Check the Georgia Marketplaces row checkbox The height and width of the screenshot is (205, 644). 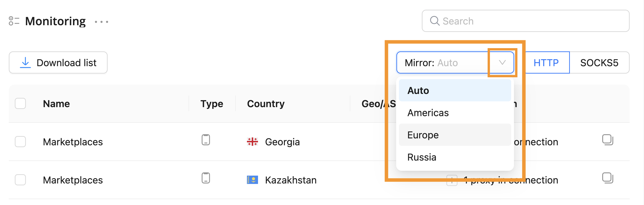pyautogui.click(x=20, y=142)
